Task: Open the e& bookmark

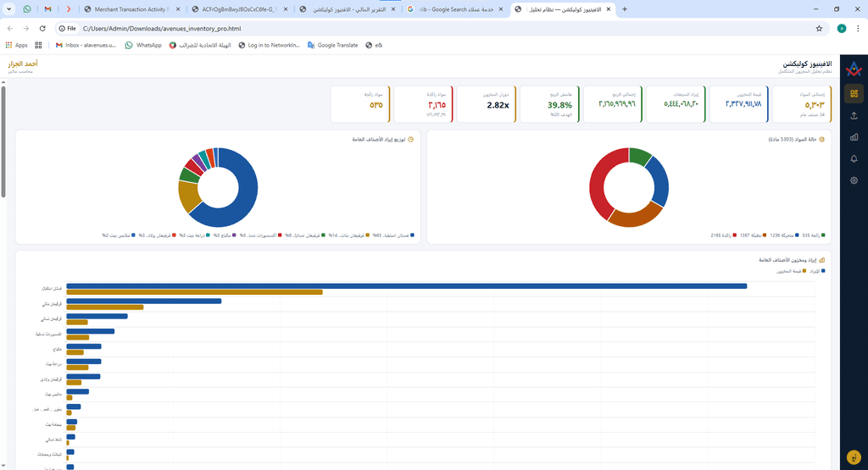Action: coord(374,46)
